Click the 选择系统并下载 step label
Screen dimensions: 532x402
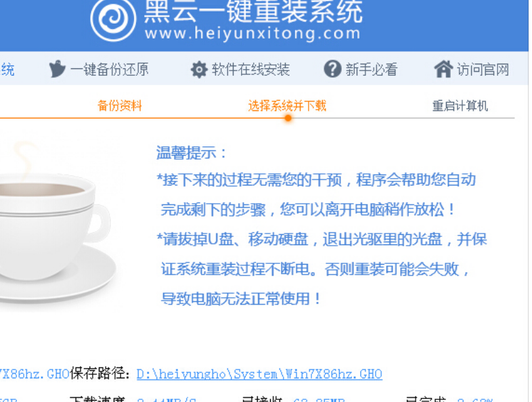(x=287, y=106)
